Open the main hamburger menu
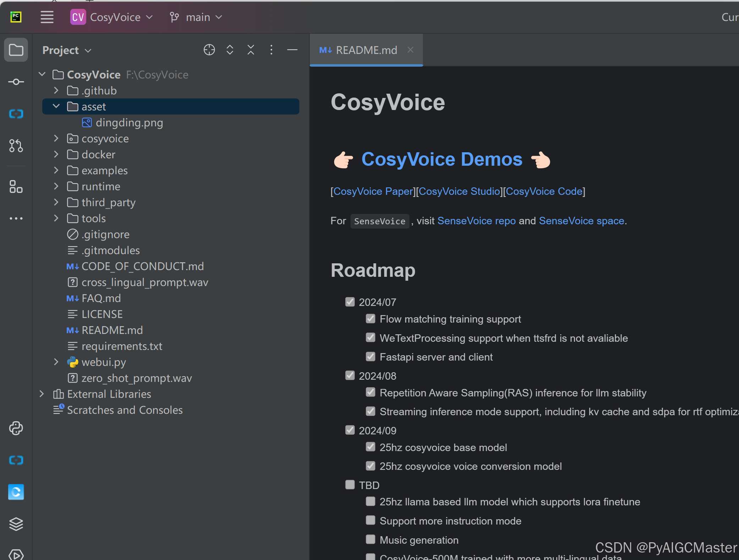The image size is (739, 560). coord(47,17)
